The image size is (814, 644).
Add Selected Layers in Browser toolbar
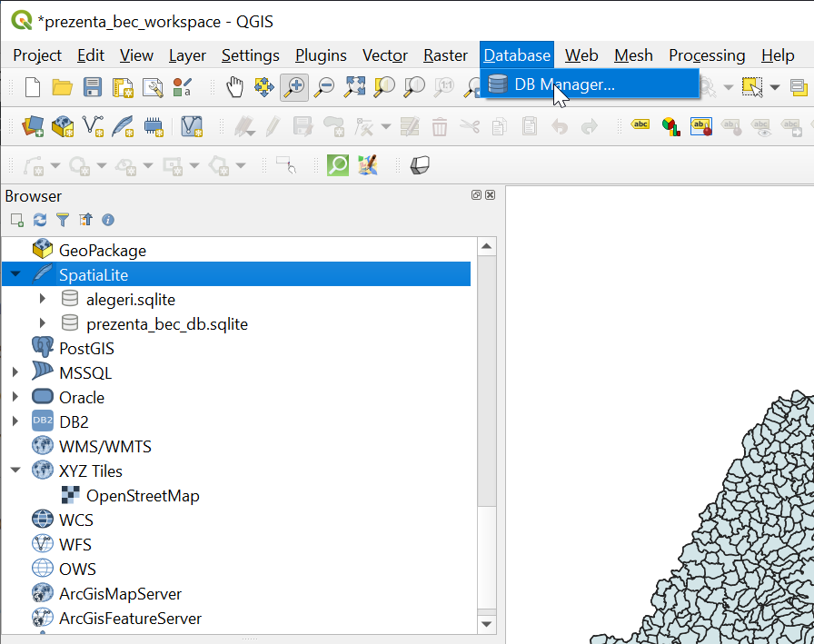point(17,220)
